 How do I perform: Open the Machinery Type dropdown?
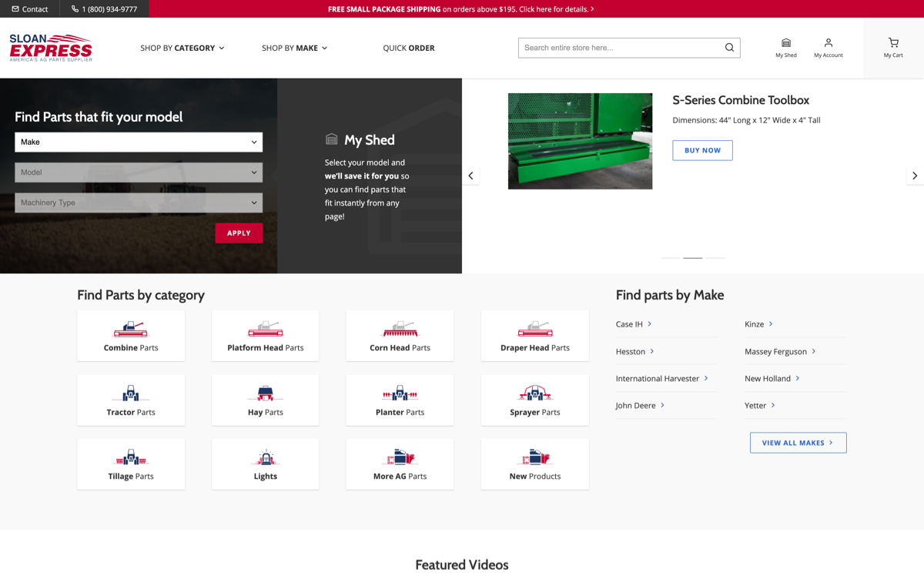139,203
